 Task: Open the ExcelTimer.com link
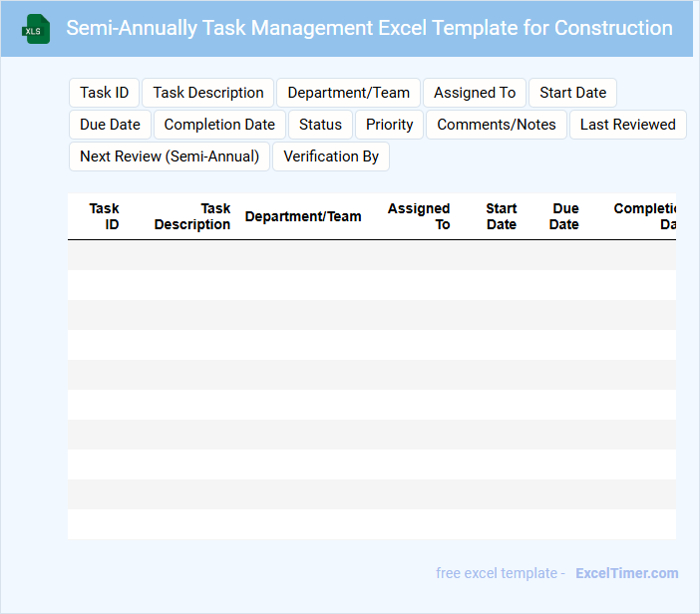[627, 573]
